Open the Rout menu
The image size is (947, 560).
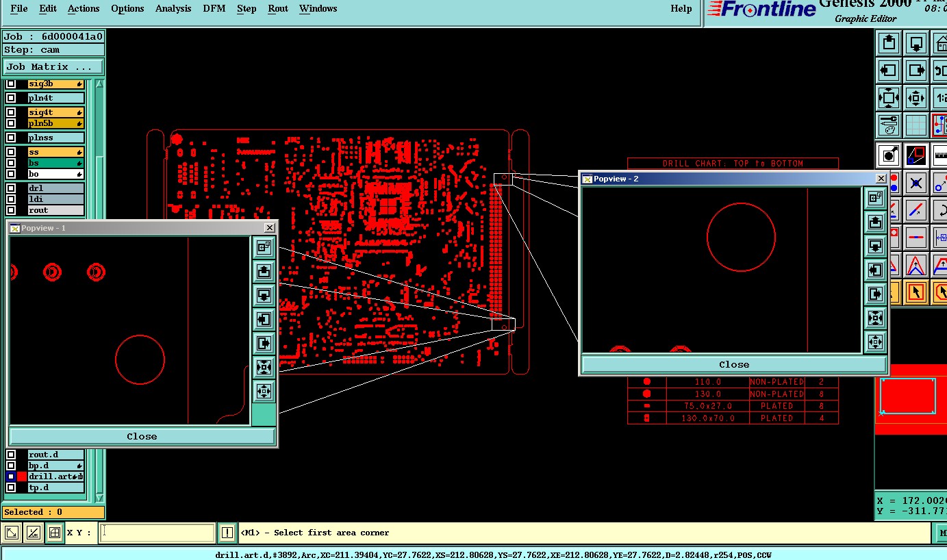(278, 9)
